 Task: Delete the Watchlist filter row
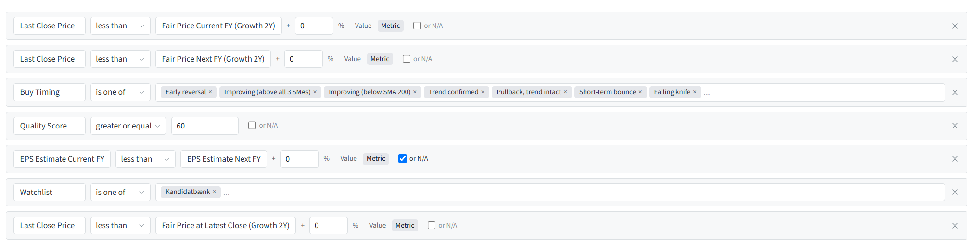[x=955, y=192]
